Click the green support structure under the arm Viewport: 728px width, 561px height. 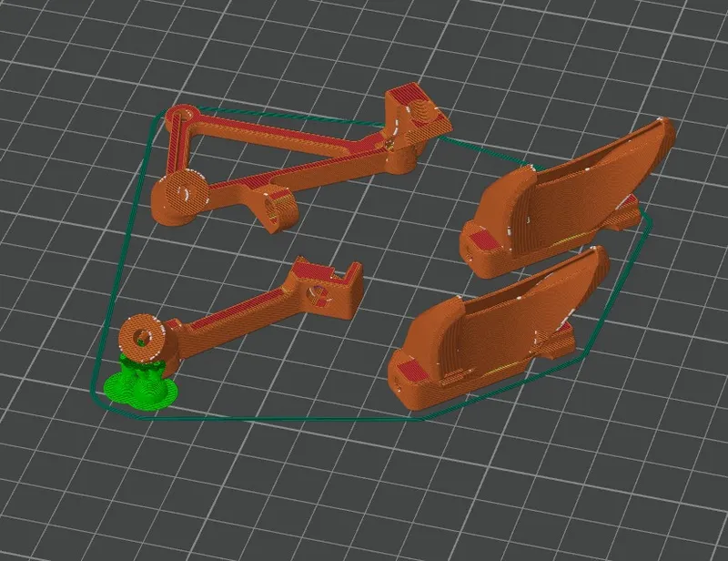[139, 383]
